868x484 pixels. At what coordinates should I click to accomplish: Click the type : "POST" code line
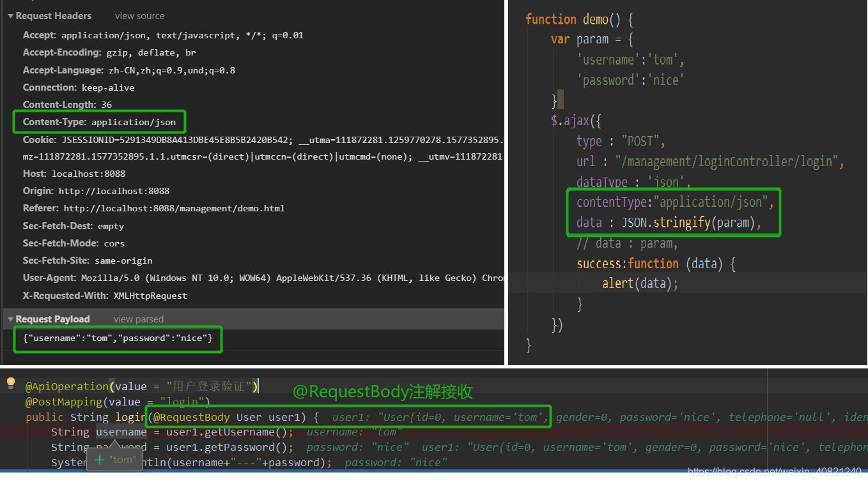(621, 140)
